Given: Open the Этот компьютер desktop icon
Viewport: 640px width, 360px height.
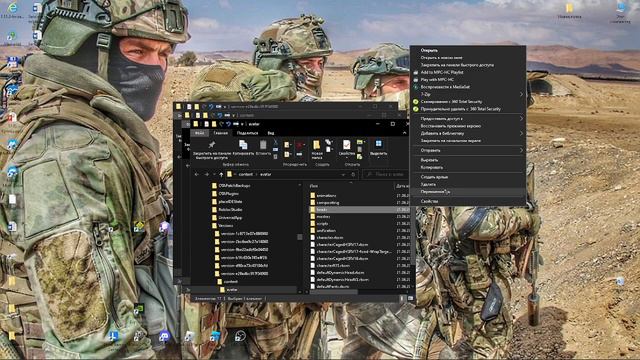Looking at the screenshot, I should (x=621, y=12).
